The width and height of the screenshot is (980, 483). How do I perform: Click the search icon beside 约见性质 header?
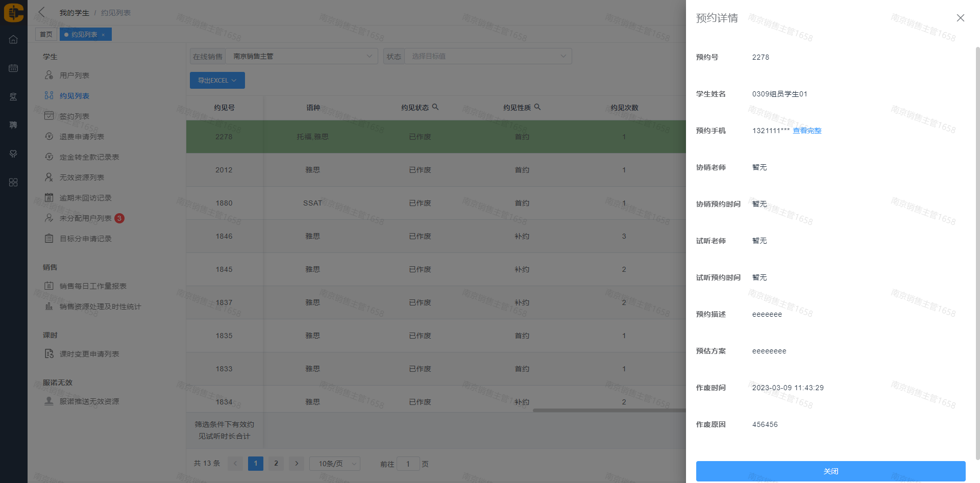(x=537, y=107)
